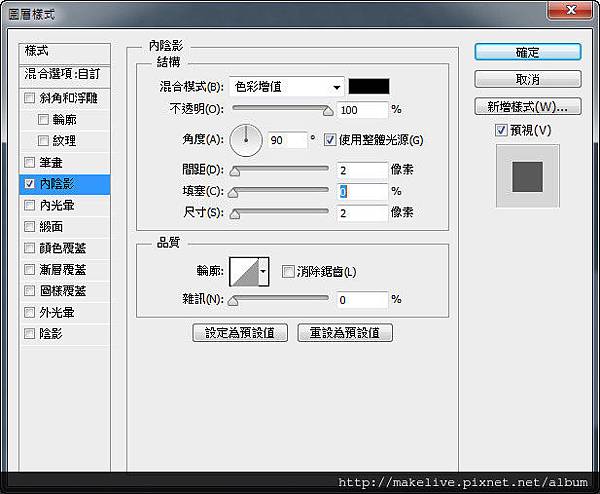Image resolution: width=600 pixels, height=494 pixels.
Task: Check the 斜角和浮雕 style checkbox
Action: (x=29, y=98)
